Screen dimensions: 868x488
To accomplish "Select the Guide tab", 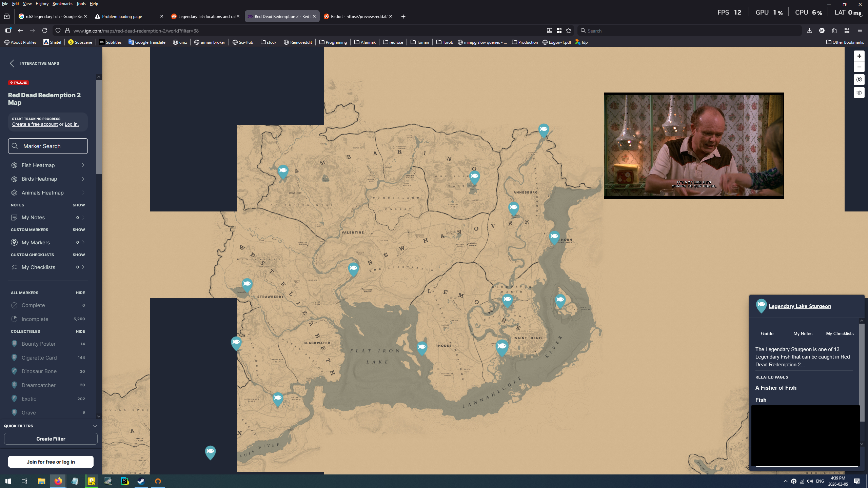I will (767, 333).
